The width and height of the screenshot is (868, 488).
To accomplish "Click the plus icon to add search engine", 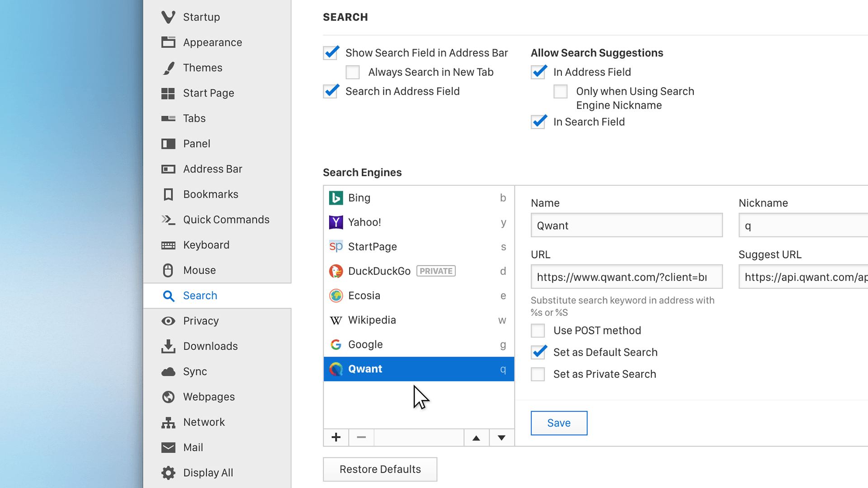I will click(x=336, y=437).
